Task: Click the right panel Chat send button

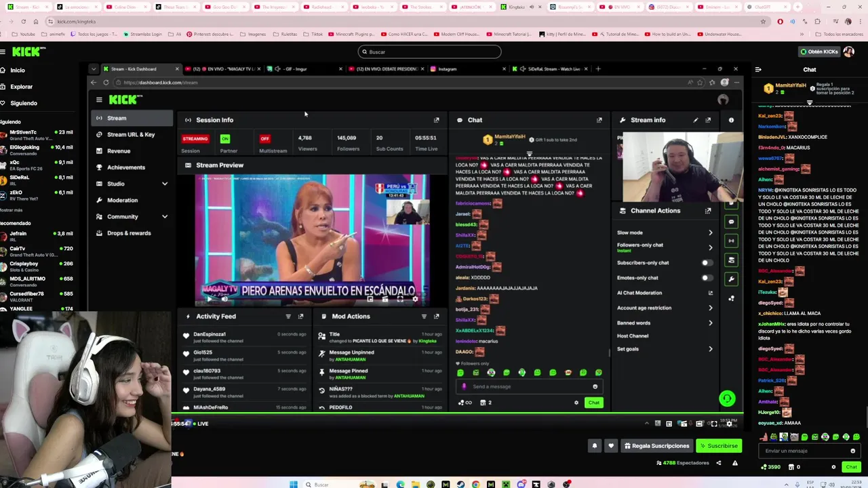Action: [851, 467]
